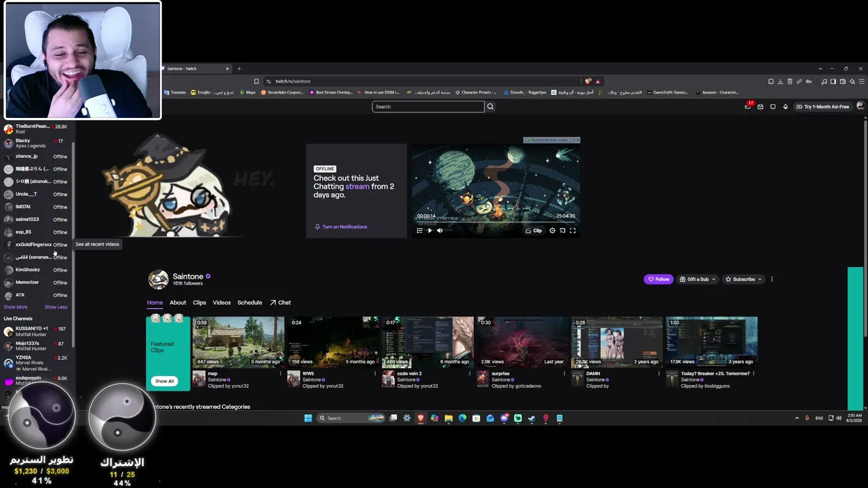868x488 pixels.
Task: Open a new browser tab
Action: (x=239, y=68)
